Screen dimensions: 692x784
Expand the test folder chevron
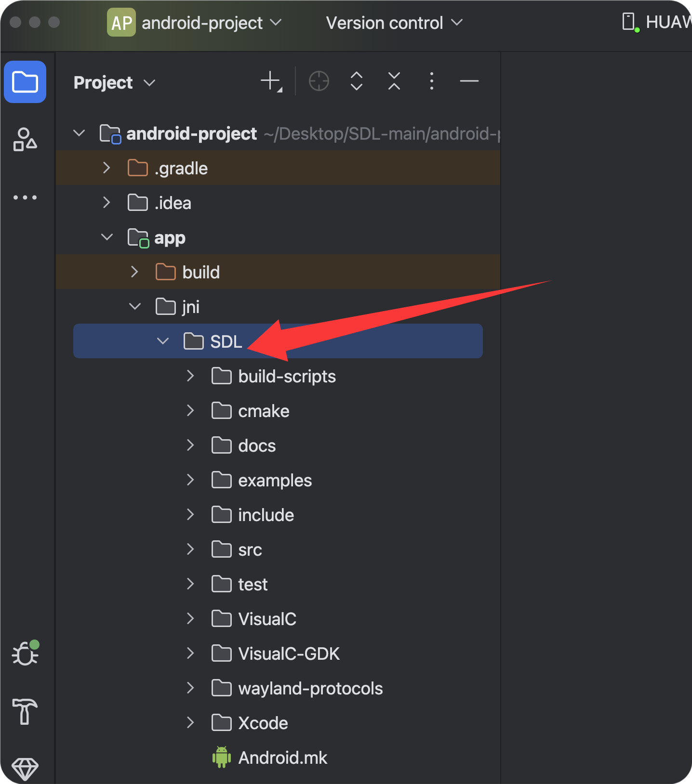[191, 584]
